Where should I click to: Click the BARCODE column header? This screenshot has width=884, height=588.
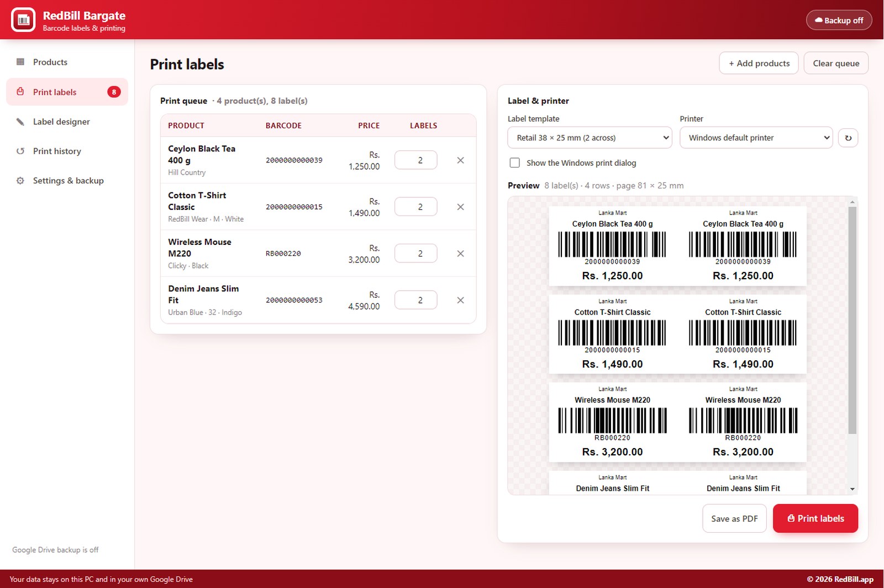pos(283,125)
